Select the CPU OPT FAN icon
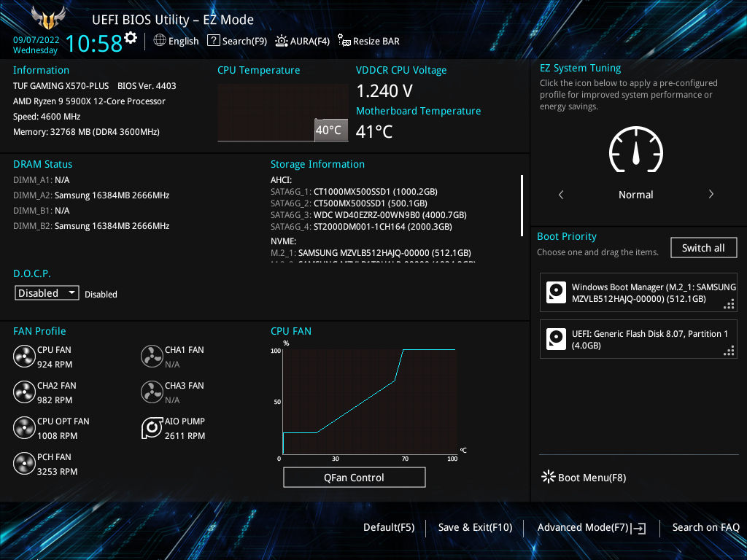747x560 pixels. (24, 427)
